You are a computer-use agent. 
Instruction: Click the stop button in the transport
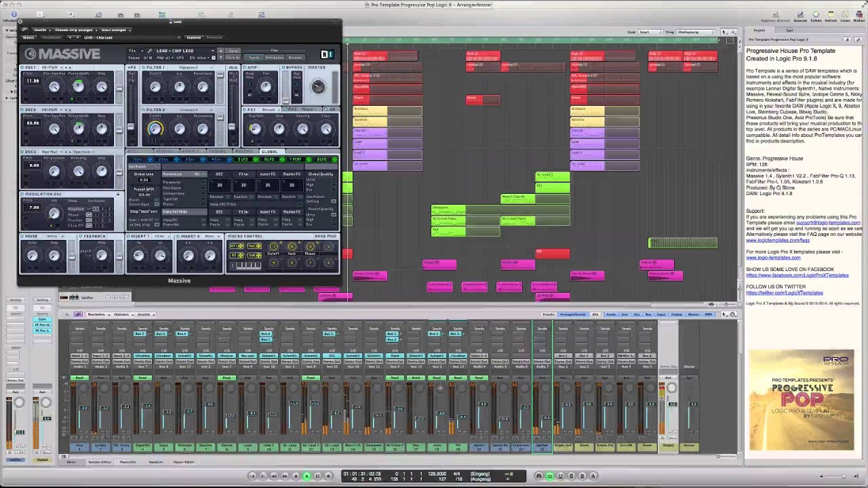[295, 476]
